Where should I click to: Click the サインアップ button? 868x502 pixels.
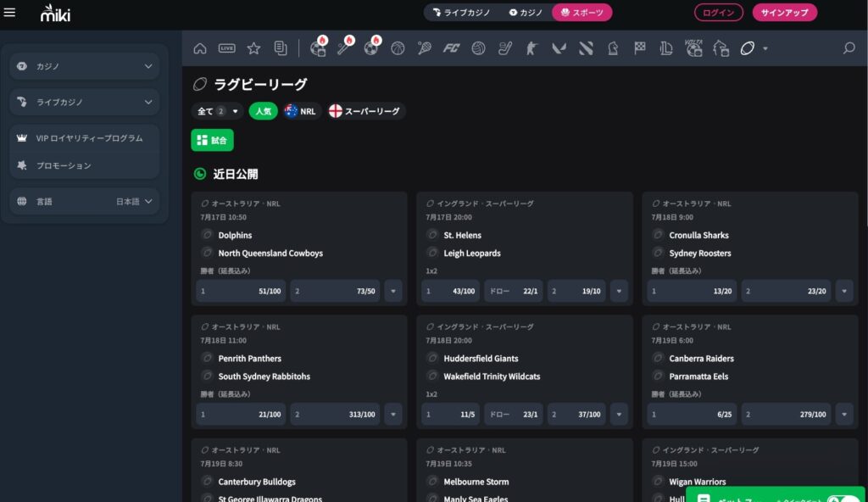(784, 12)
